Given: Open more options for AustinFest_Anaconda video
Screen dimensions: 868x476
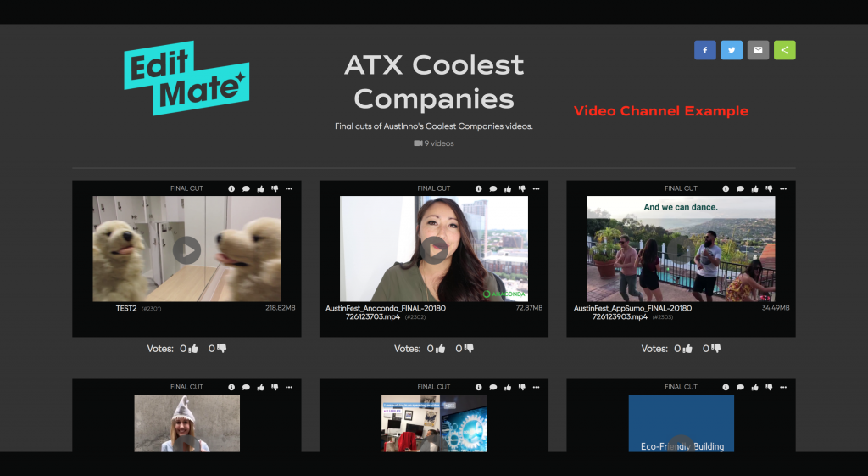Looking at the screenshot, I should click(x=536, y=188).
